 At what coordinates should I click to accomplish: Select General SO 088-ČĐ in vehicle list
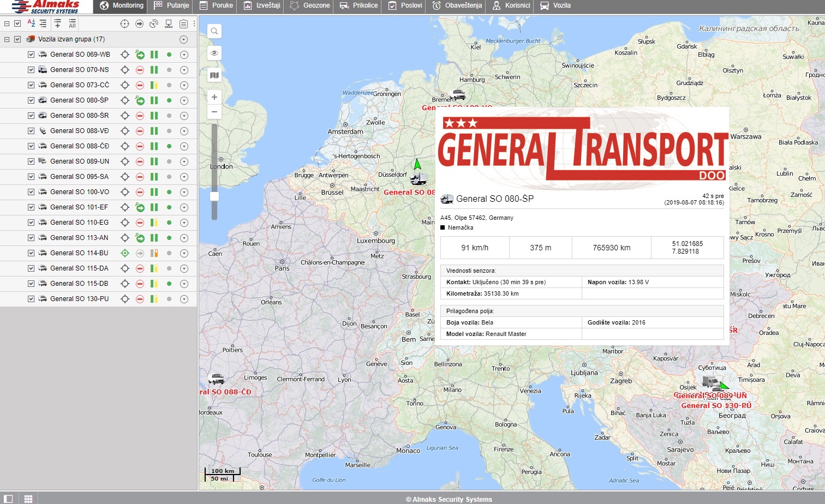[x=80, y=146]
